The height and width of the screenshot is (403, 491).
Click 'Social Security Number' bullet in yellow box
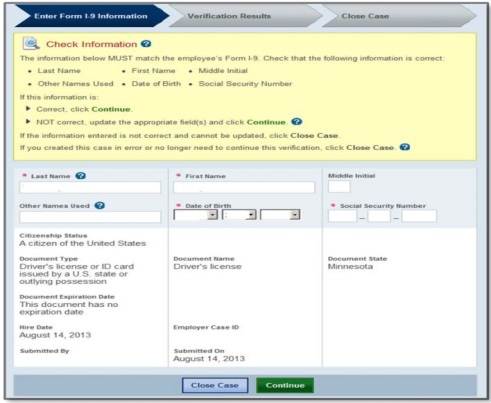245,84
